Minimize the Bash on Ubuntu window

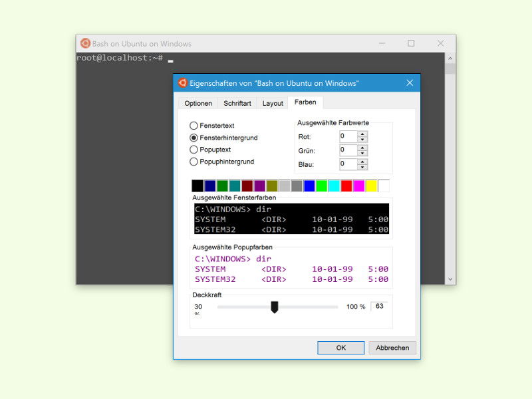point(382,43)
